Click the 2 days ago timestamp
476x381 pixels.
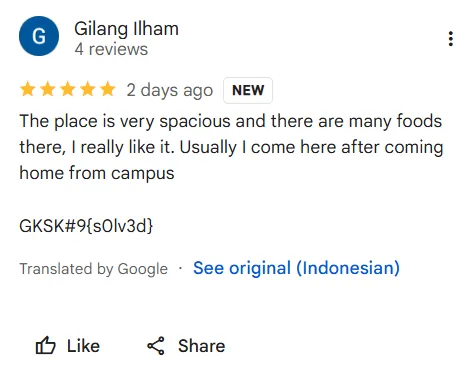pyautogui.click(x=170, y=90)
